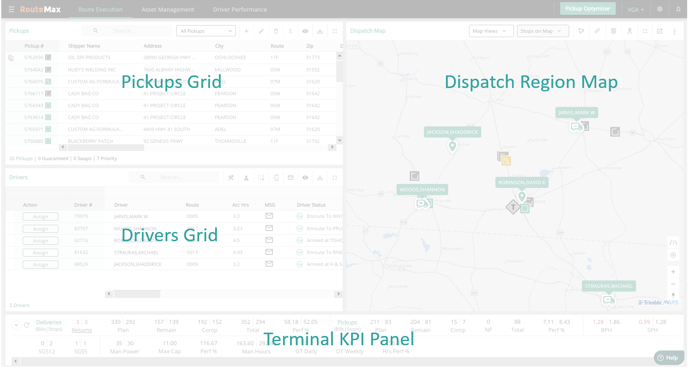Open the RouteMax hamburger menu
The width and height of the screenshot is (688, 368).
pos(11,9)
